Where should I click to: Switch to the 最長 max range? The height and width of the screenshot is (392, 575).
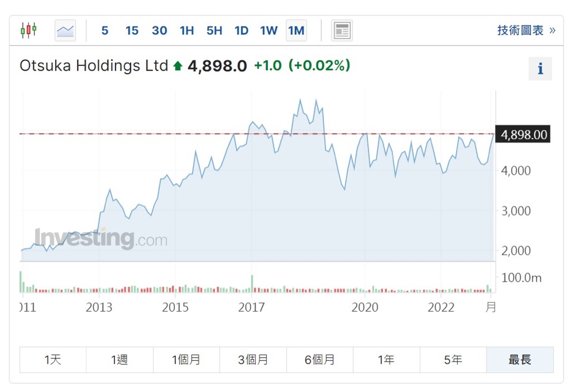(520, 360)
